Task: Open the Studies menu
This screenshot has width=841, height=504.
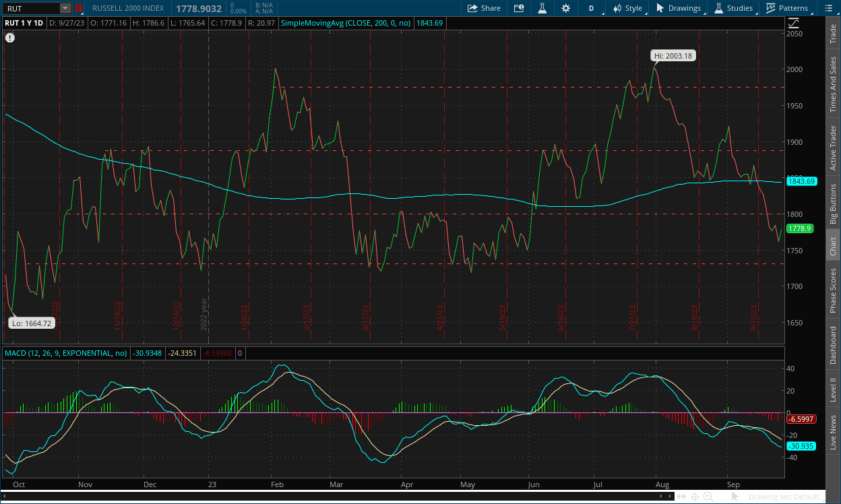Action: pos(734,8)
